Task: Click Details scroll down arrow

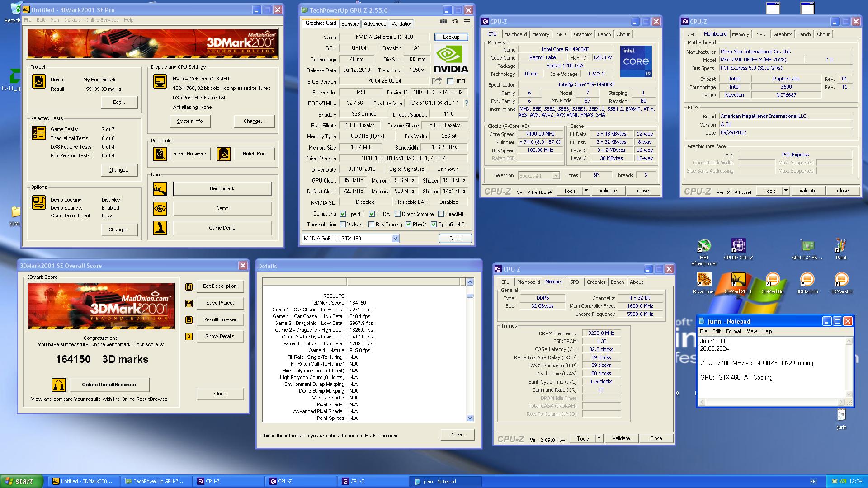Action: (x=470, y=418)
